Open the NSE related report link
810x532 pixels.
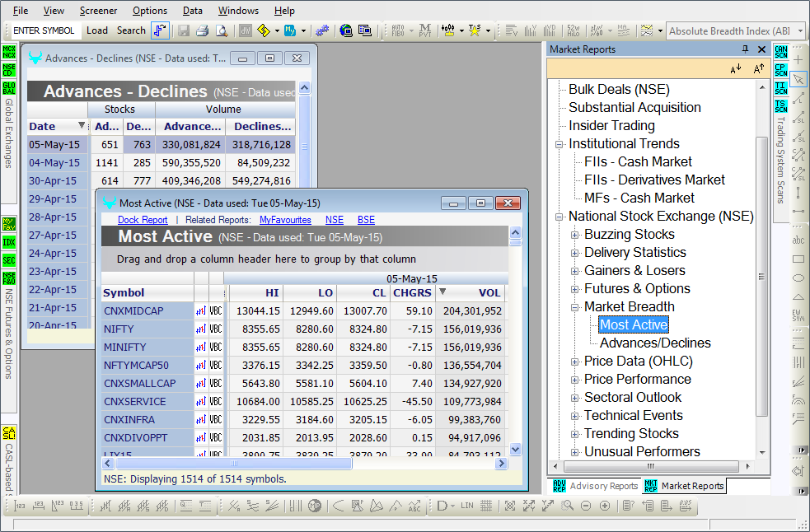tap(335, 220)
